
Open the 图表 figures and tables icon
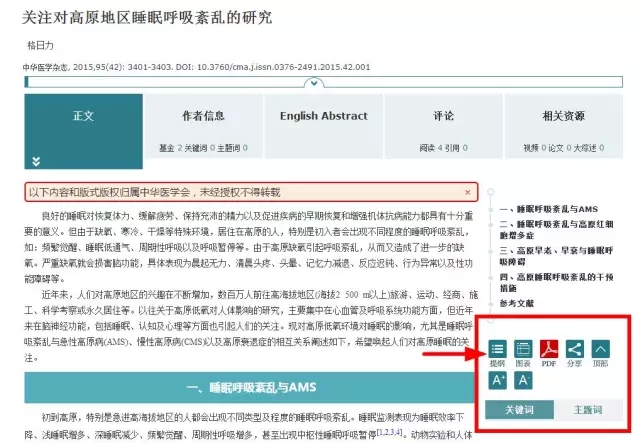tap(523, 349)
